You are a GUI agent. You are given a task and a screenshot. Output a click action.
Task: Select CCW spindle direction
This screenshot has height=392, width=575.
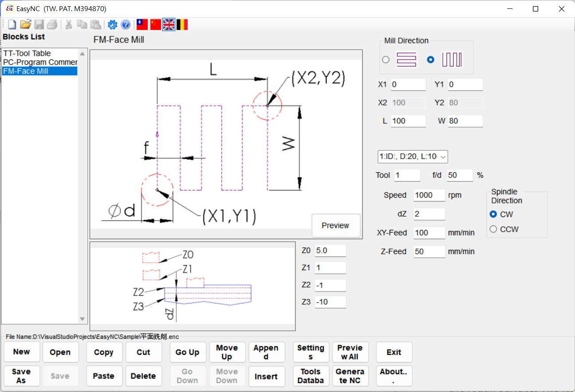point(493,229)
